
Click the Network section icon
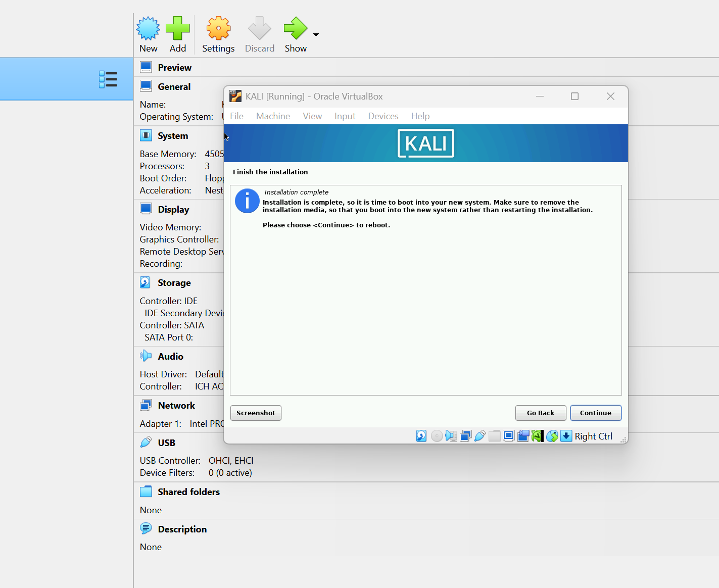146,405
